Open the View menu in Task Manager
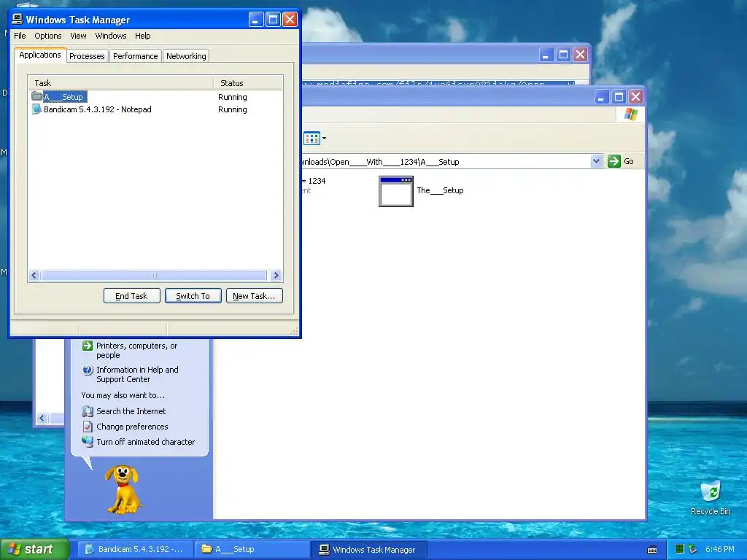Image resolution: width=747 pixels, height=560 pixels. click(x=78, y=36)
